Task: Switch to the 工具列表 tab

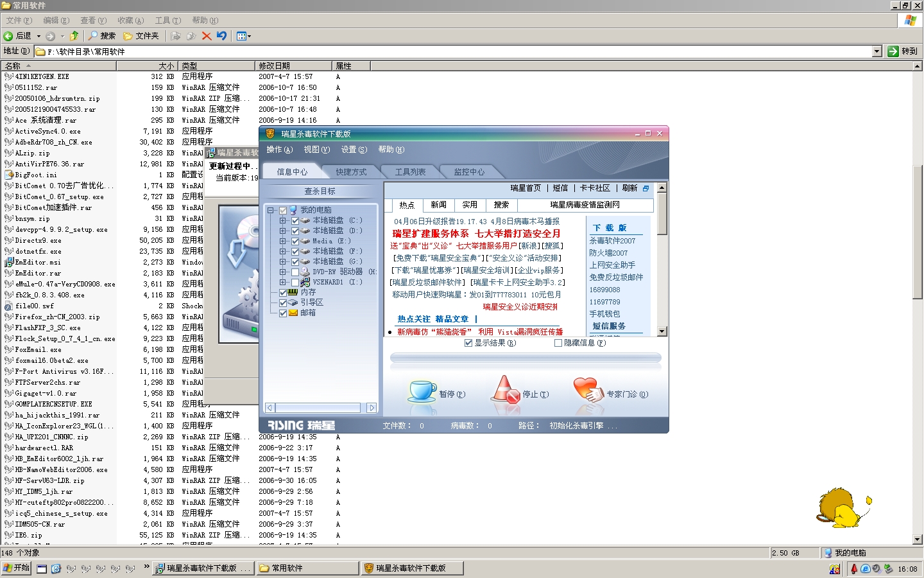Action: tap(410, 172)
